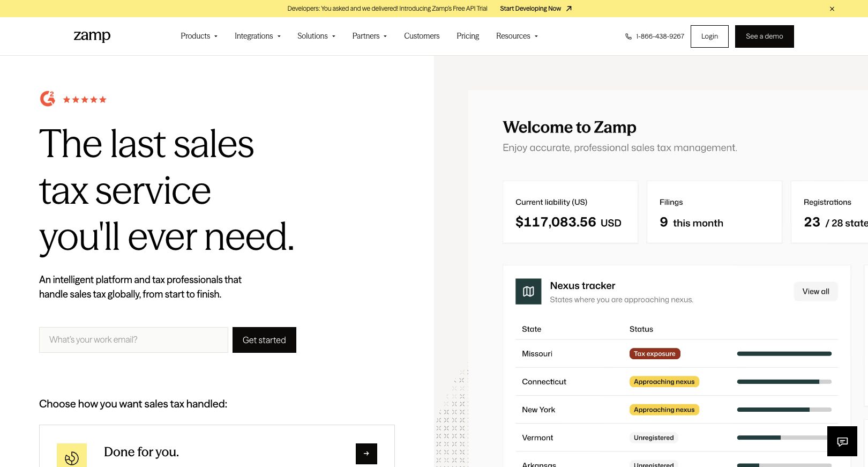This screenshot has width=868, height=467.
Task: Click New York's Approaching nexus badge
Action: [664, 410]
